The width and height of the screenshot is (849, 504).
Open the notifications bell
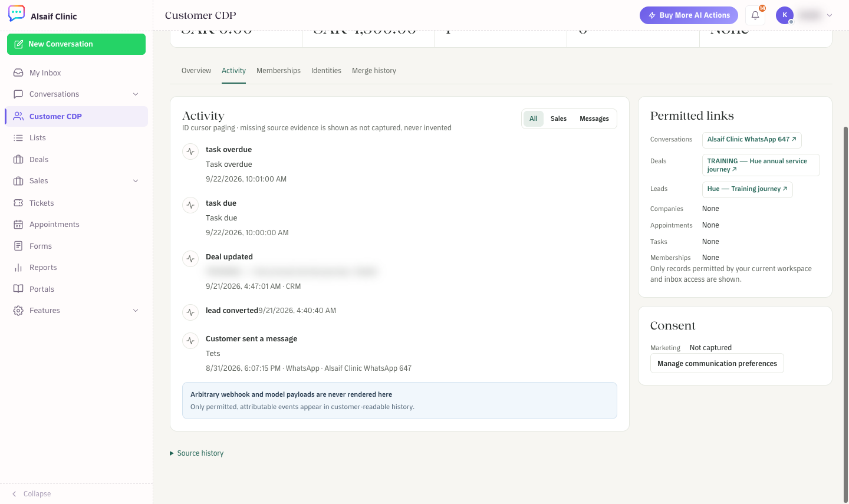(x=755, y=15)
